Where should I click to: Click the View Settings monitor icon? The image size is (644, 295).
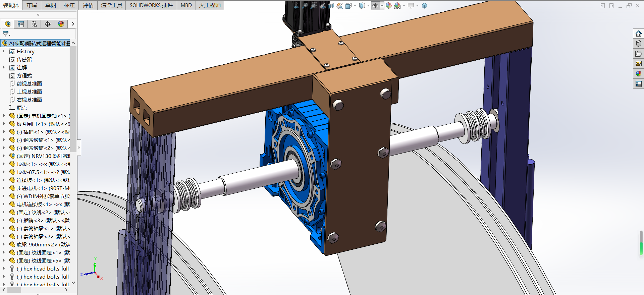(x=411, y=5)
